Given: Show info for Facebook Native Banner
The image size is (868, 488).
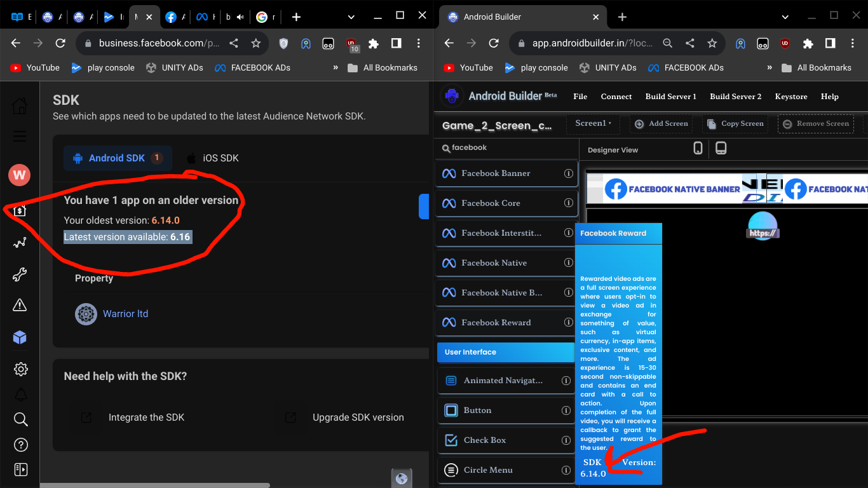Looking at the screenshot, I should coord(569,293).
